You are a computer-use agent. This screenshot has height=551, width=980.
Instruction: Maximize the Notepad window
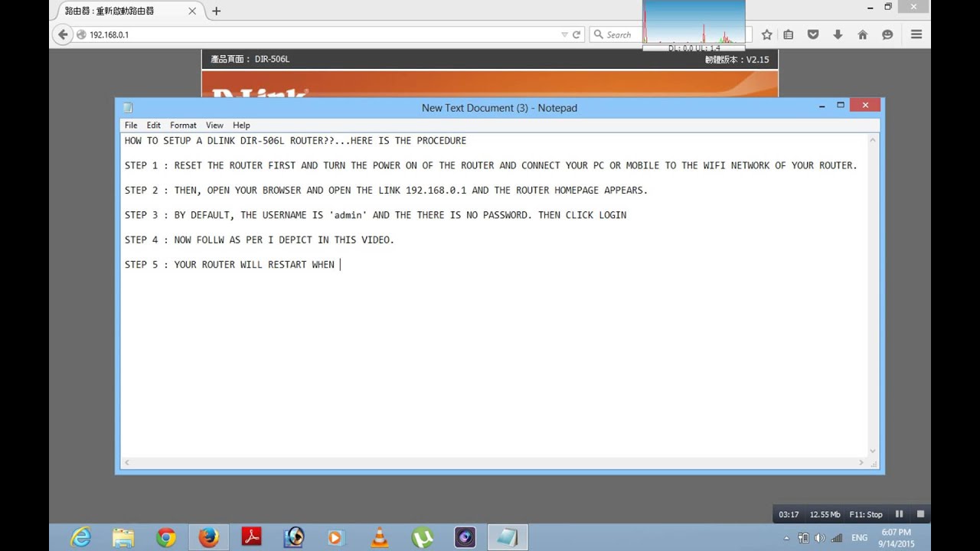pos(841,106)
